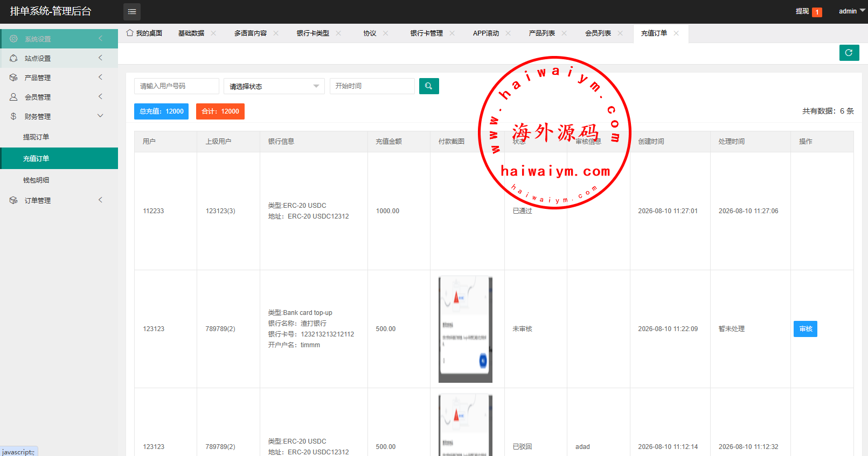Expand the 系统设置 menu chevron
The image size is (868, 456).
[100, 38]
